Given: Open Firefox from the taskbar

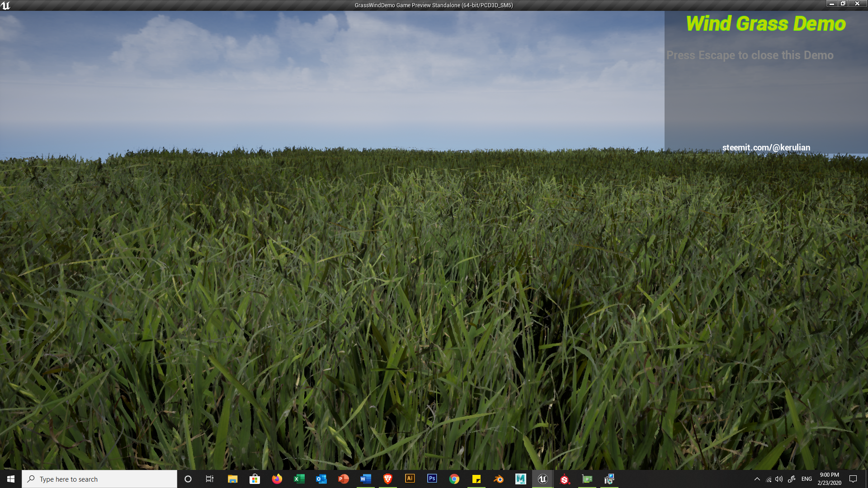Looking at the screenshot, I should point(277,479).
